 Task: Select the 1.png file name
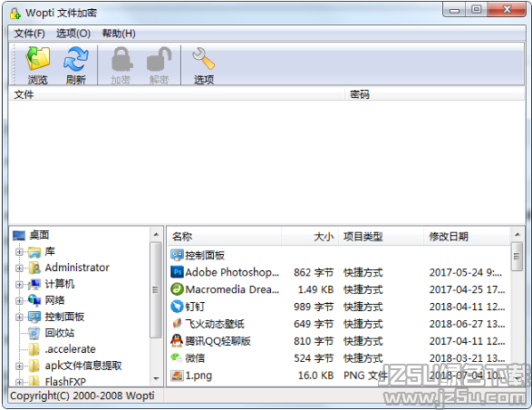[198, 376]
